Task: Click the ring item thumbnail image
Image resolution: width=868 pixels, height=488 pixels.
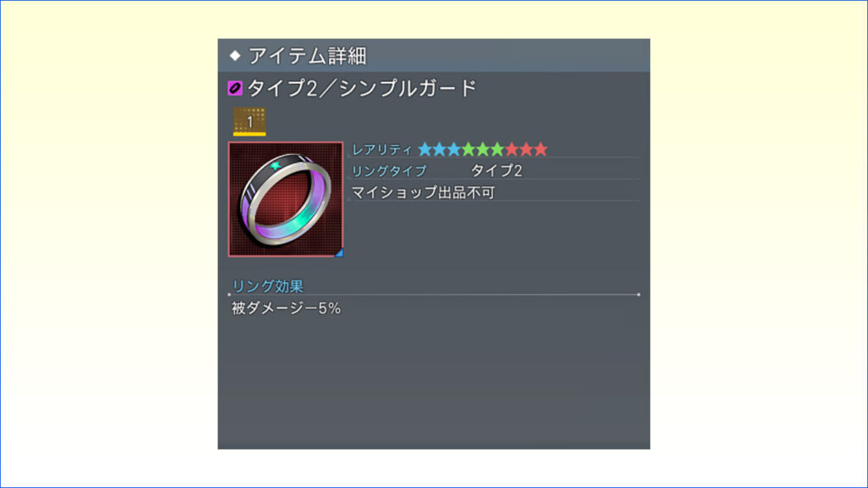Action: tap(286, 199)
